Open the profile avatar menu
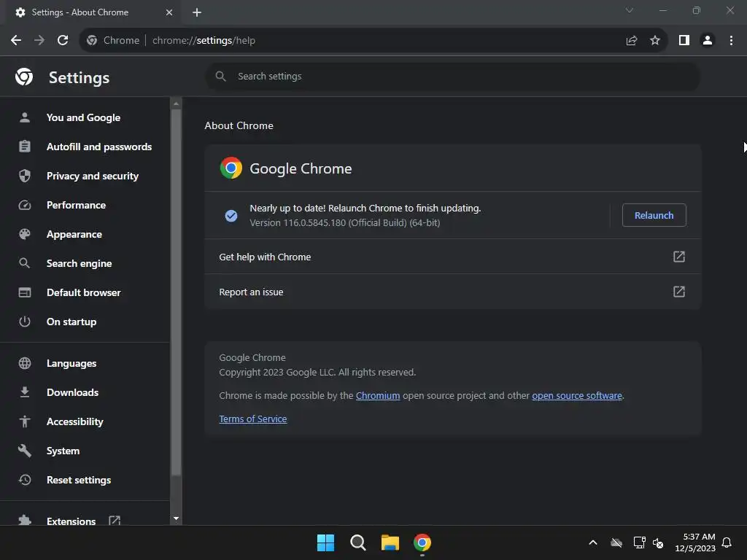 point(708,41)
